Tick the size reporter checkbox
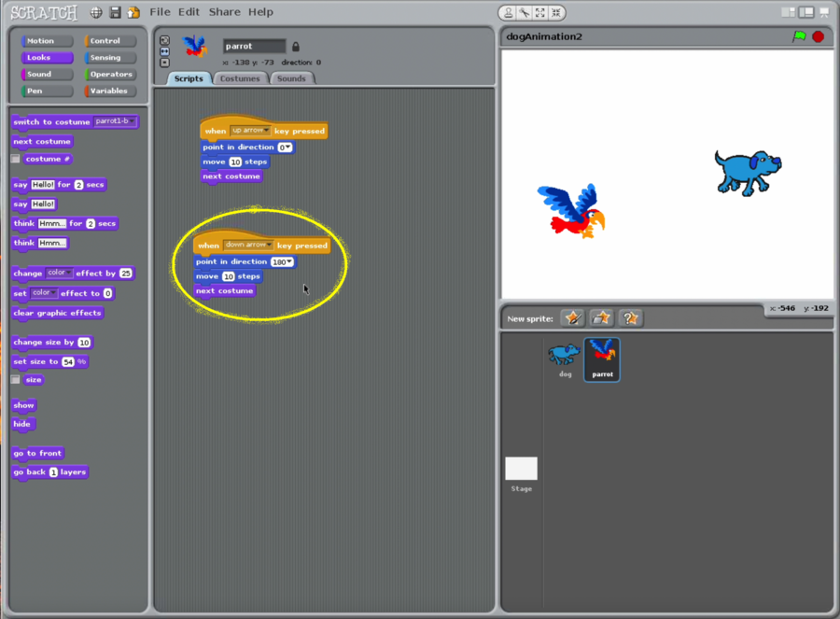This screenshot has width=840, height=619. pos(16,380)
